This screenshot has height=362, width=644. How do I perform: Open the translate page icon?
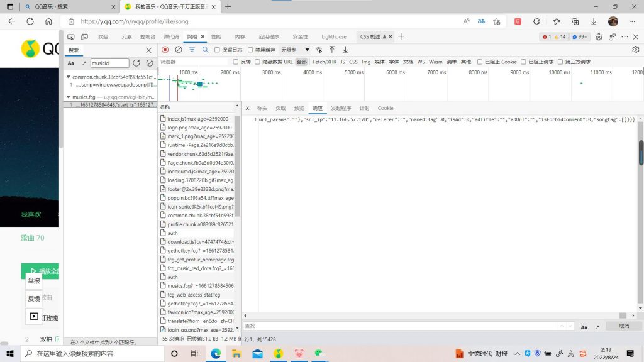point(481,21)
